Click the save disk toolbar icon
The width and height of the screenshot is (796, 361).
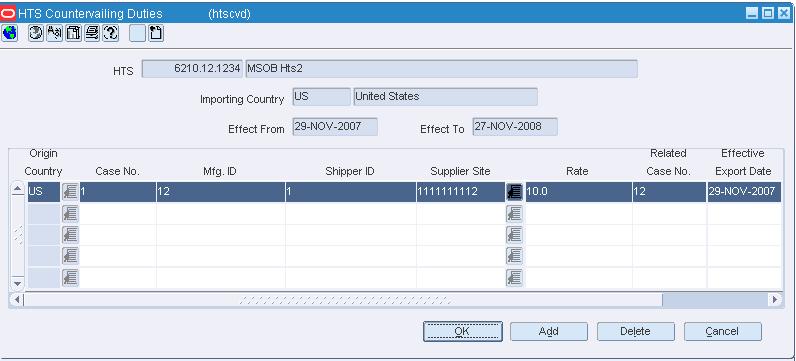coord(74,33)
